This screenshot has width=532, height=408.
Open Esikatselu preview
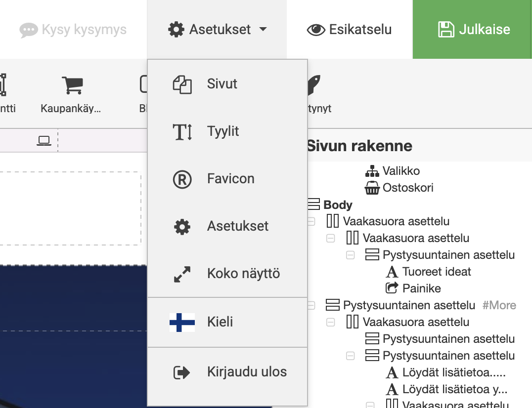350,30
